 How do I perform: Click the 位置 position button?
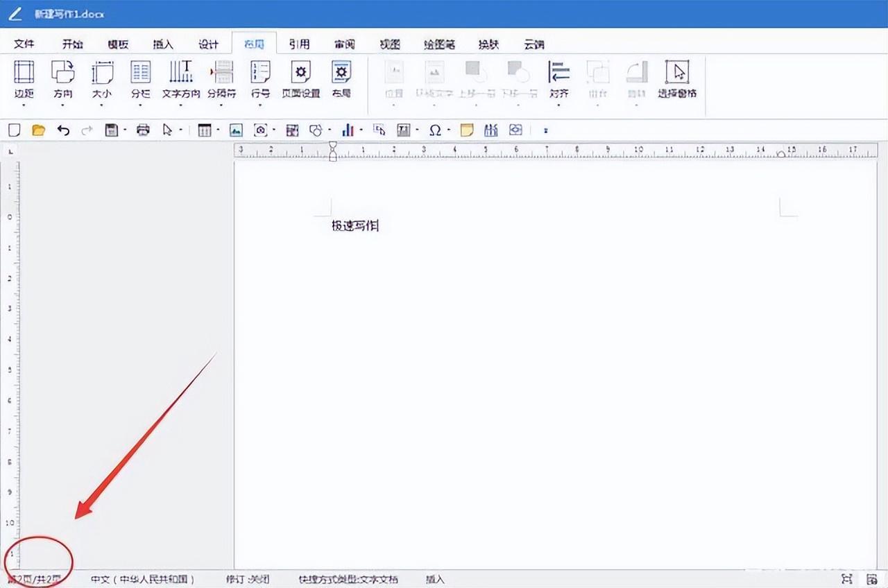(x=394, y=82)
